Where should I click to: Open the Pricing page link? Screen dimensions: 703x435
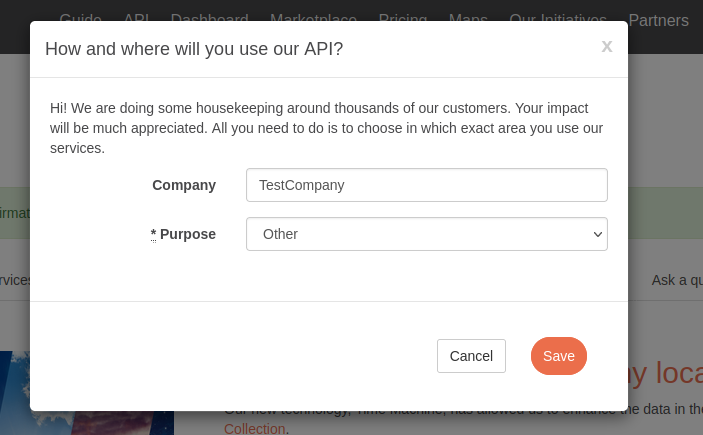point(402,20)
